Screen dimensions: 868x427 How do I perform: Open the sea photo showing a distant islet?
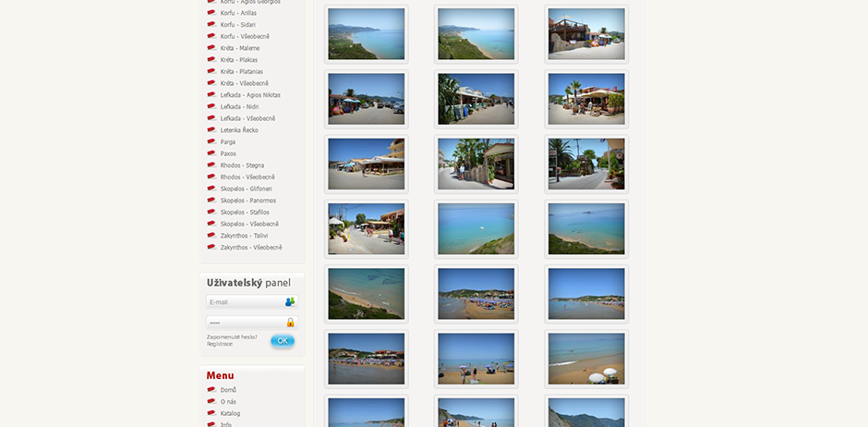tap(586, 228)
